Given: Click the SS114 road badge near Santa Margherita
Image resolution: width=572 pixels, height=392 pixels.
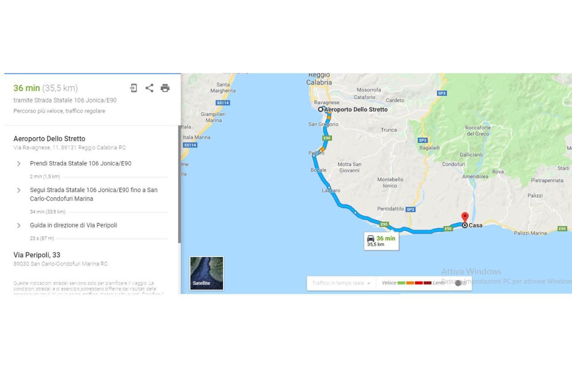Looking at the screenshot, I should (223, 103).
